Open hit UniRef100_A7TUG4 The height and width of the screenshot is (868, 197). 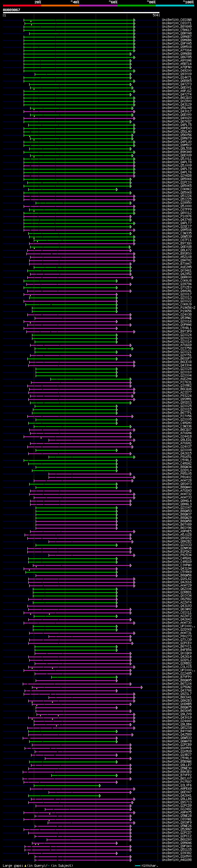177,50
